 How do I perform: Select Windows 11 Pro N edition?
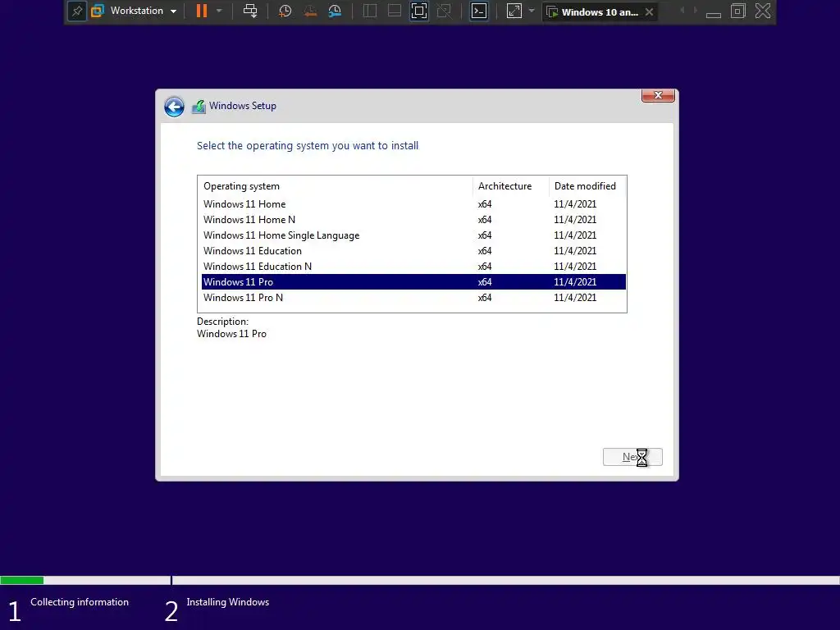413,297
